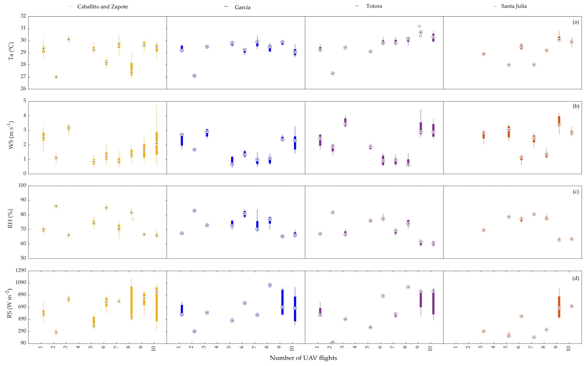Click the 'Ta (ºC)' y-axis label

click(x=11, y=51)
